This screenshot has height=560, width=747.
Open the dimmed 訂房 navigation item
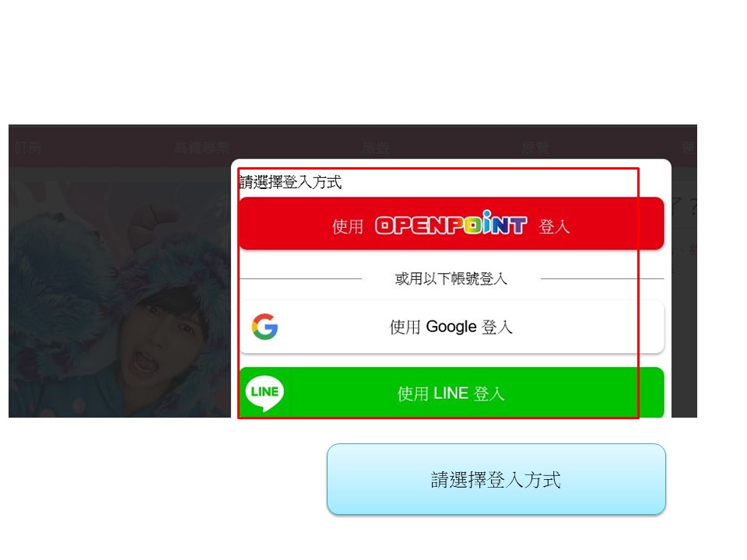(27, 148)
